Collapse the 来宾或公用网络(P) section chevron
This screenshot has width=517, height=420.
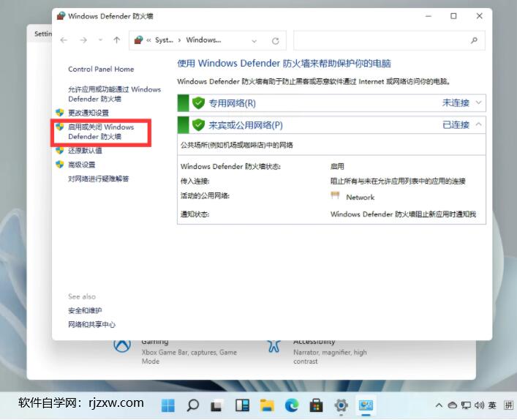pos(478,124)
